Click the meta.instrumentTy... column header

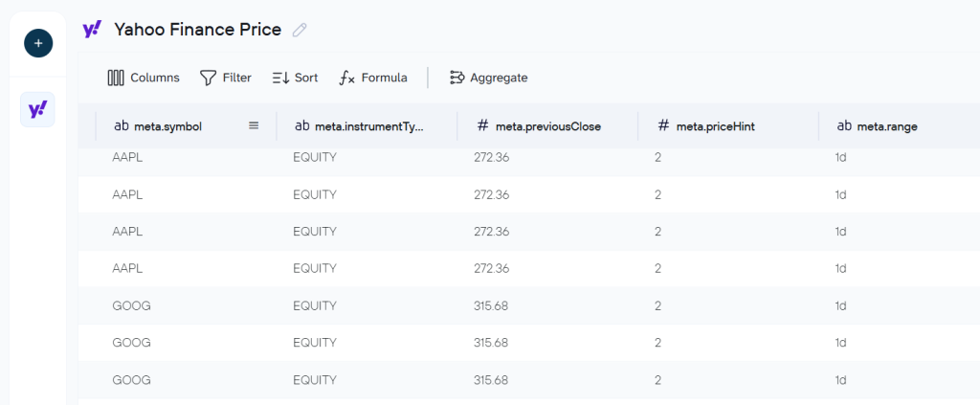[x=367, y=125]
